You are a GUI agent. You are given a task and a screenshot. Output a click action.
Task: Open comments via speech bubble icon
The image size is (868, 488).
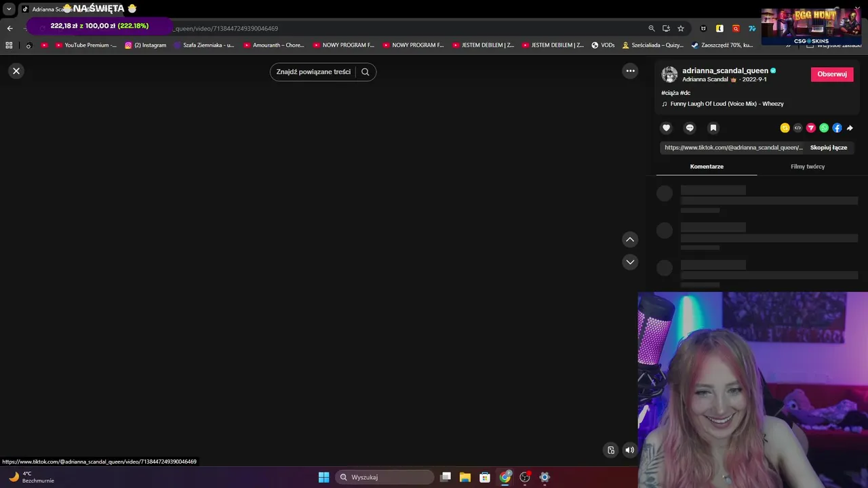[x=690, y=128]
